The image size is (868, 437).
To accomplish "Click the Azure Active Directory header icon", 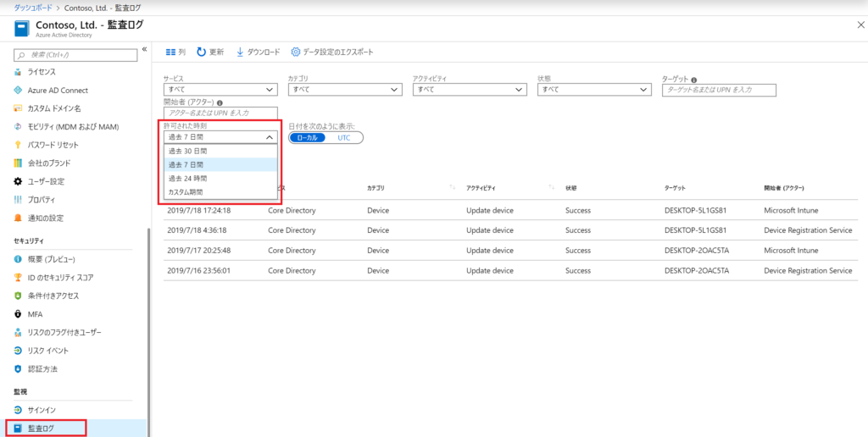I will click(x=22, y=30).
